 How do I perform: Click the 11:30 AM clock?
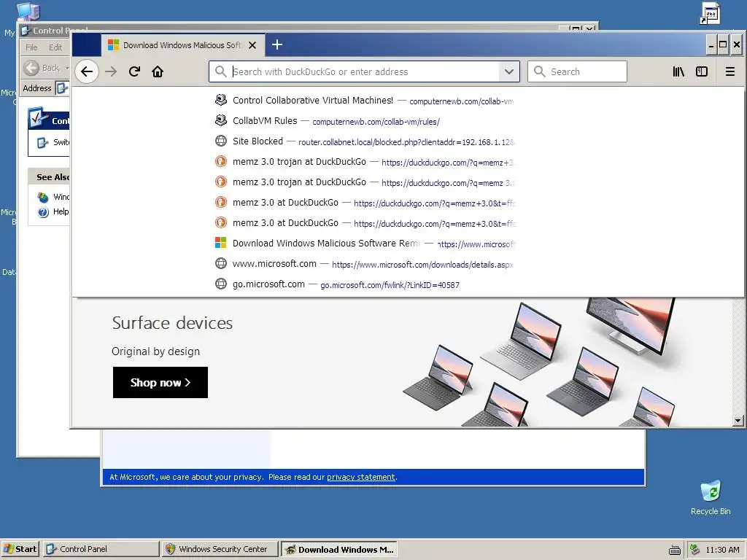[x=722, y=550]
